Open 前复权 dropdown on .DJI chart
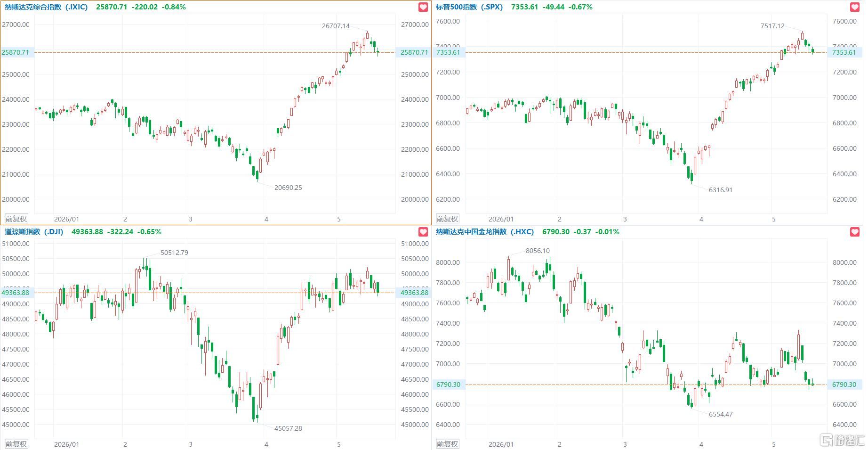This screenshot has height=450, width=868. [16, 444]
